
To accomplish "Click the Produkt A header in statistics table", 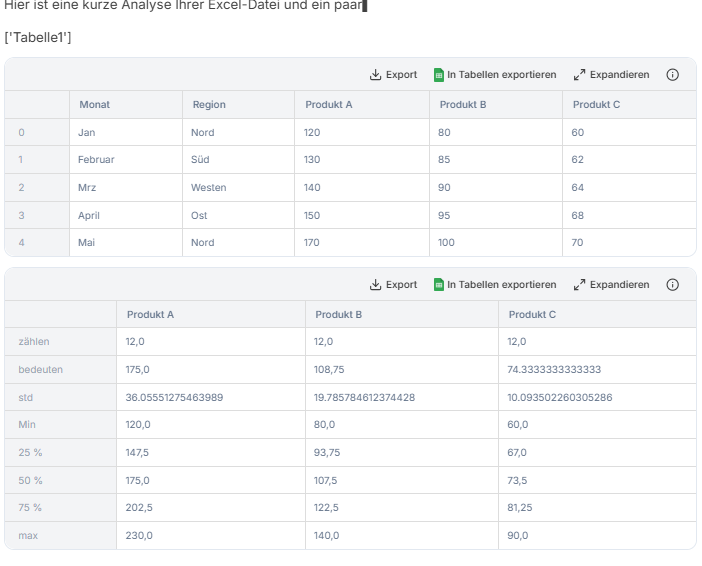I will coord(150,315).
